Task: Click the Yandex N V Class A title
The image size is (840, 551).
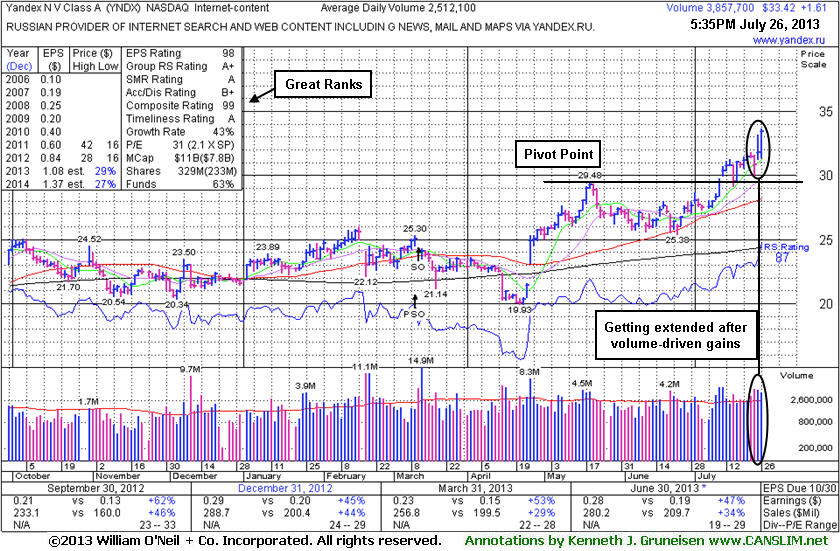Action: click(52, 8)
